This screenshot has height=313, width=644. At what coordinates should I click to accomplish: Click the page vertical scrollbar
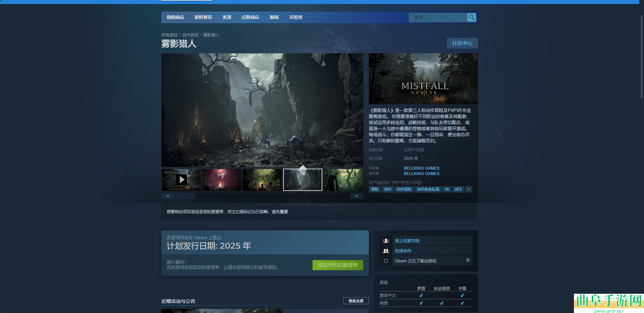point(642,57)
